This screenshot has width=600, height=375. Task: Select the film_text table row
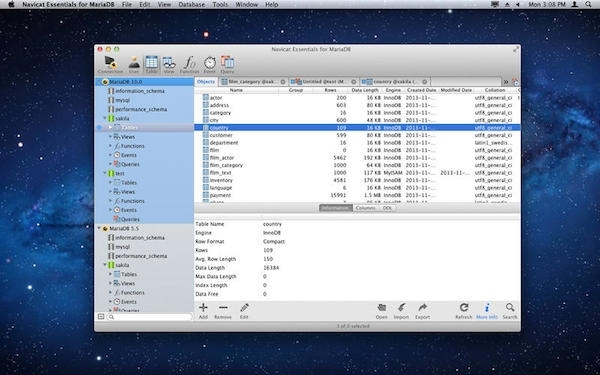click(357, 173)
